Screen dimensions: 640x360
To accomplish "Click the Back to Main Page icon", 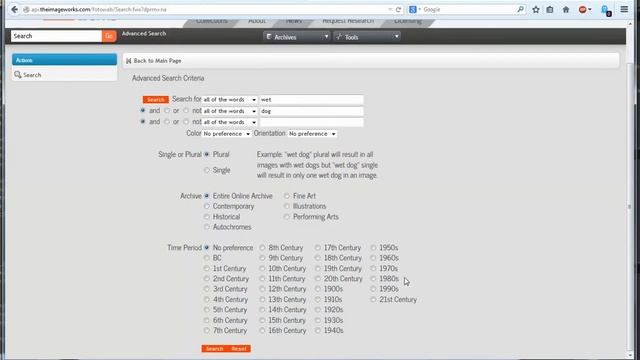I will click(129, 61).
